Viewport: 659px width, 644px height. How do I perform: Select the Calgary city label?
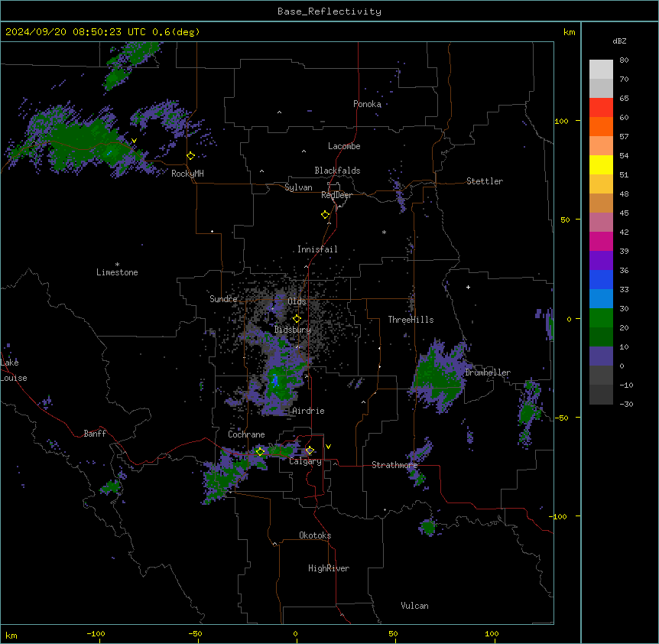pos(305,461)
